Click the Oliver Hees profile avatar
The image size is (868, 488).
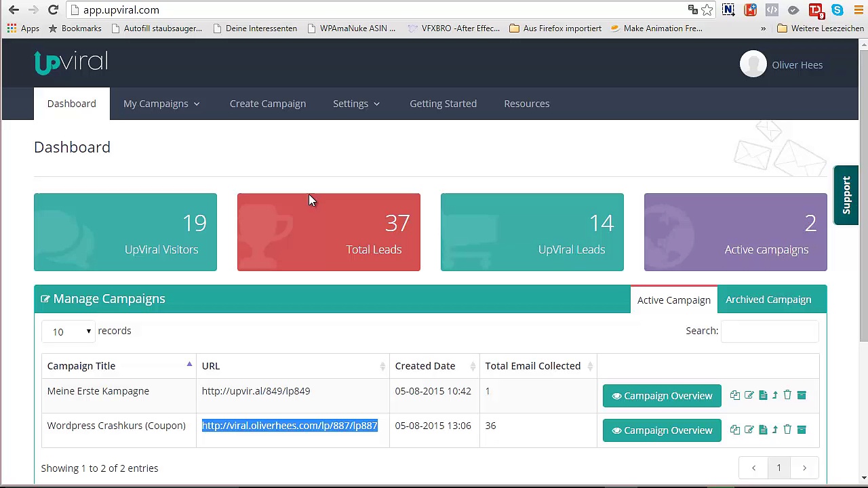pyautogui.click(x=753, y=64)
